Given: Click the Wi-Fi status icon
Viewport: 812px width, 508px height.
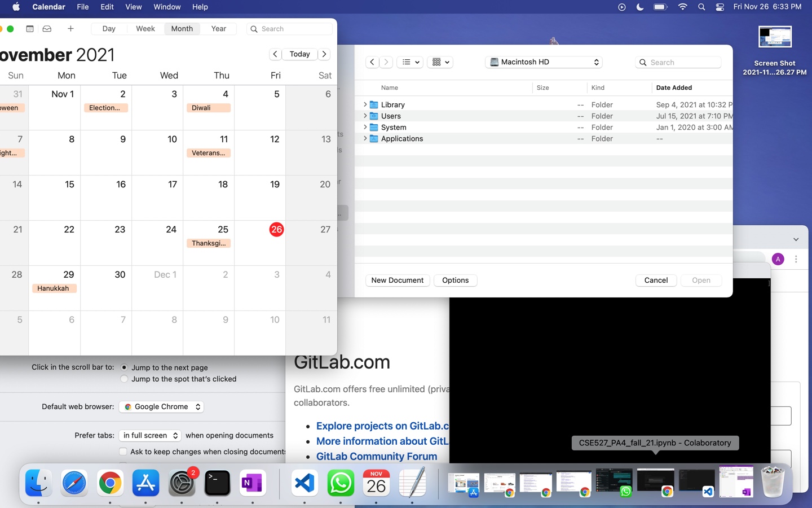Looking at the screenshot, I should (682, 7).
